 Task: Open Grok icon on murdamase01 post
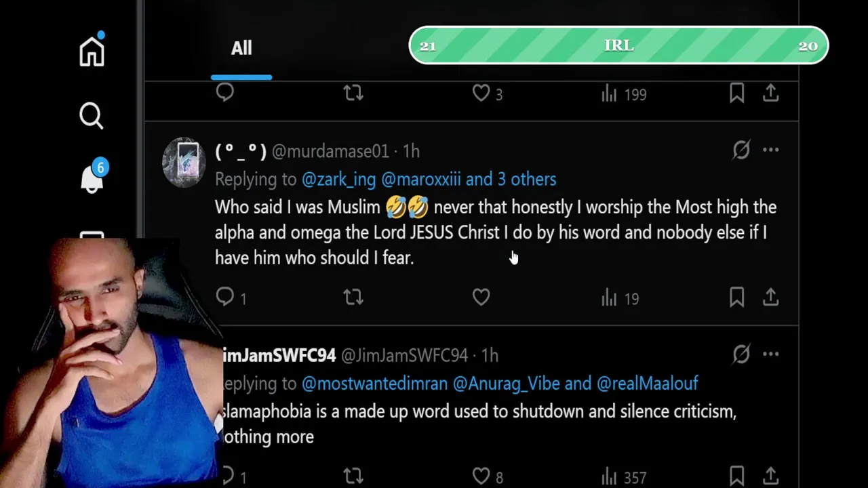741,150
